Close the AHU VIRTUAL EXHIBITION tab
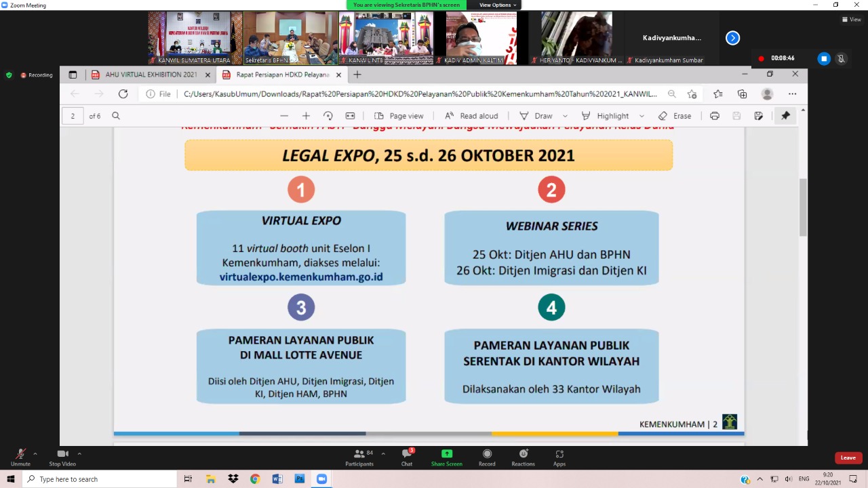 [207, 75]
